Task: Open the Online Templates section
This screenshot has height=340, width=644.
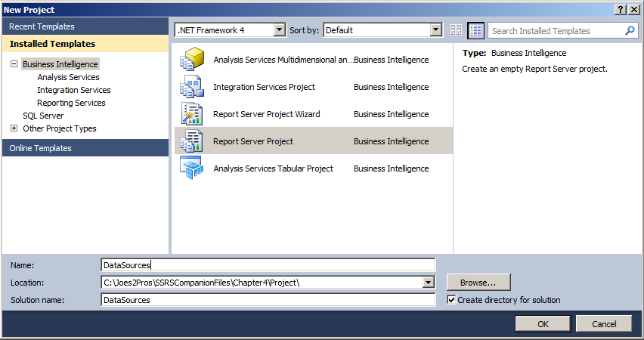Action: [85, 148]
